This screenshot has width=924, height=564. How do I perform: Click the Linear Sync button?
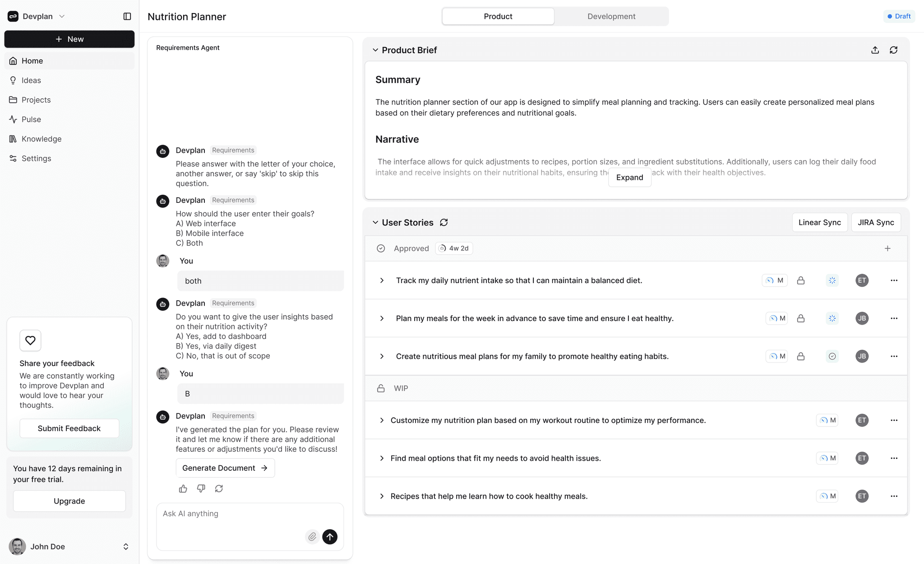819,222
